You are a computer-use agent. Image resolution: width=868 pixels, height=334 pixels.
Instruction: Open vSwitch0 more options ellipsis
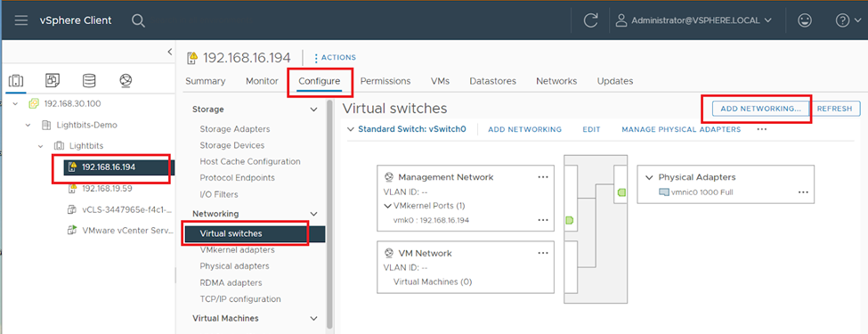[x=762, y=129]
